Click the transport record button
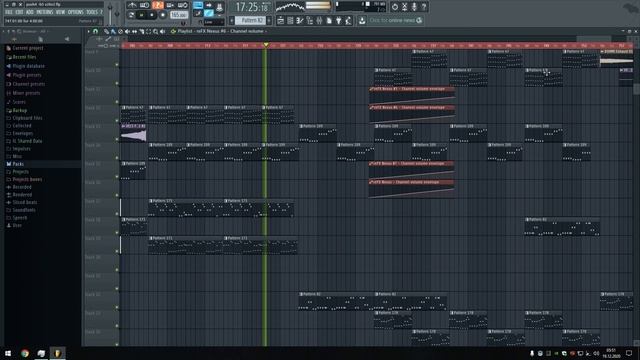Image resolution: width=640 pixels, height=360 pixels. pos(162,15)
